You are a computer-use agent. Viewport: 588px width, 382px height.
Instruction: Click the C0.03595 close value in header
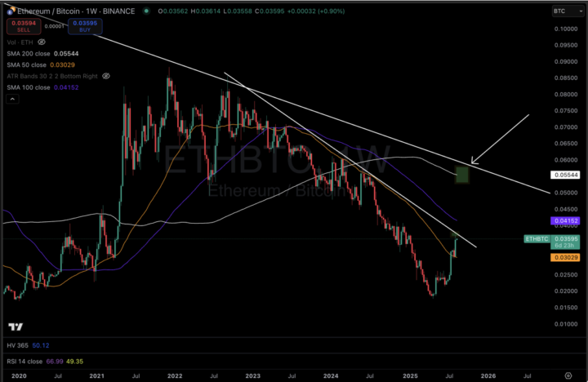[x=269, y=11]
